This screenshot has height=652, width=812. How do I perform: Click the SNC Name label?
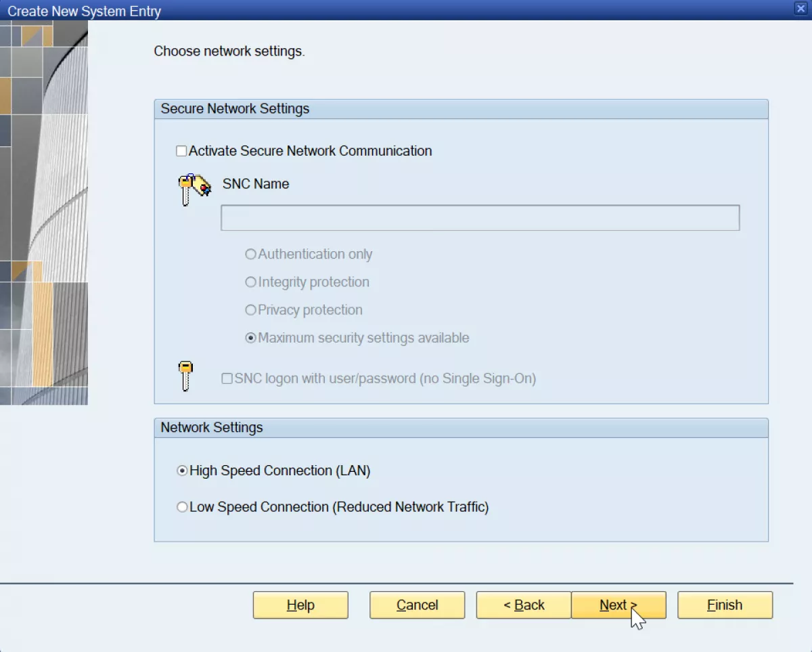click(x=256, y=184)
